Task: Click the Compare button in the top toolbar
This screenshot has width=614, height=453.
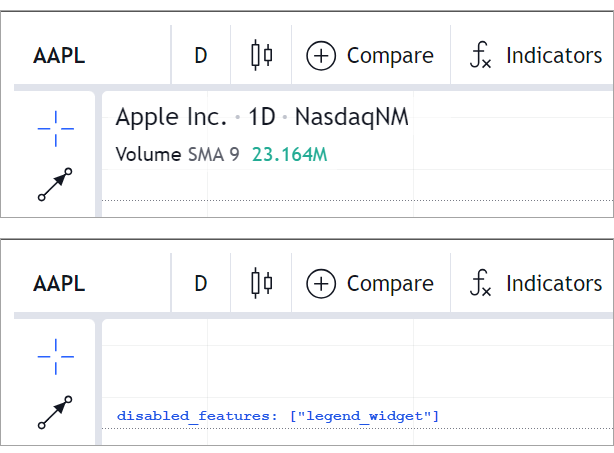Action: click(x=370, y=56)
